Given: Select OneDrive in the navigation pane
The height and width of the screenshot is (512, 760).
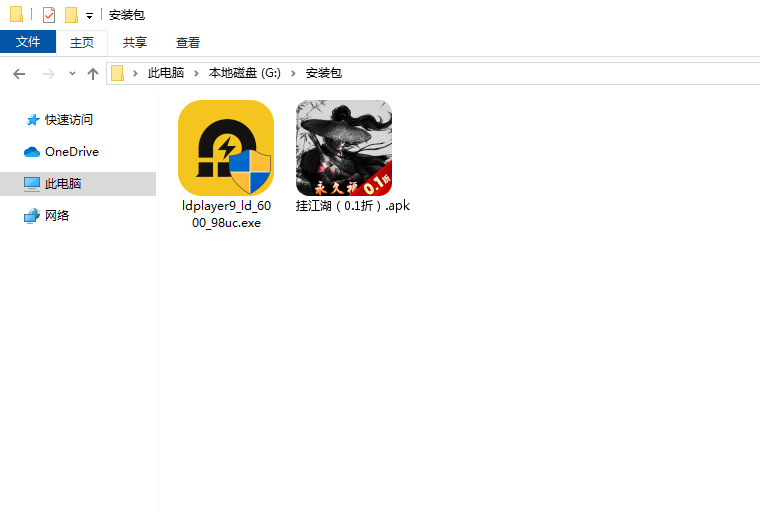Looking at the screenshot, I should click(71, 152).
